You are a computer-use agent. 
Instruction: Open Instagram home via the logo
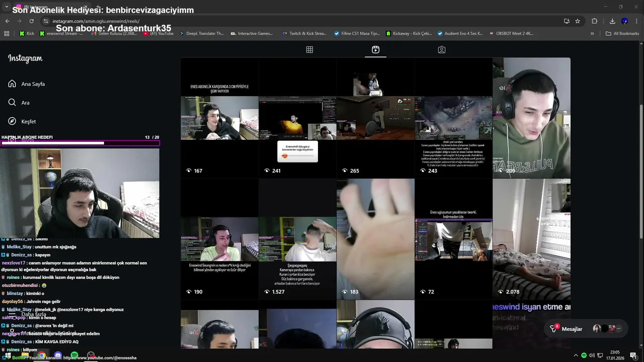25,58
